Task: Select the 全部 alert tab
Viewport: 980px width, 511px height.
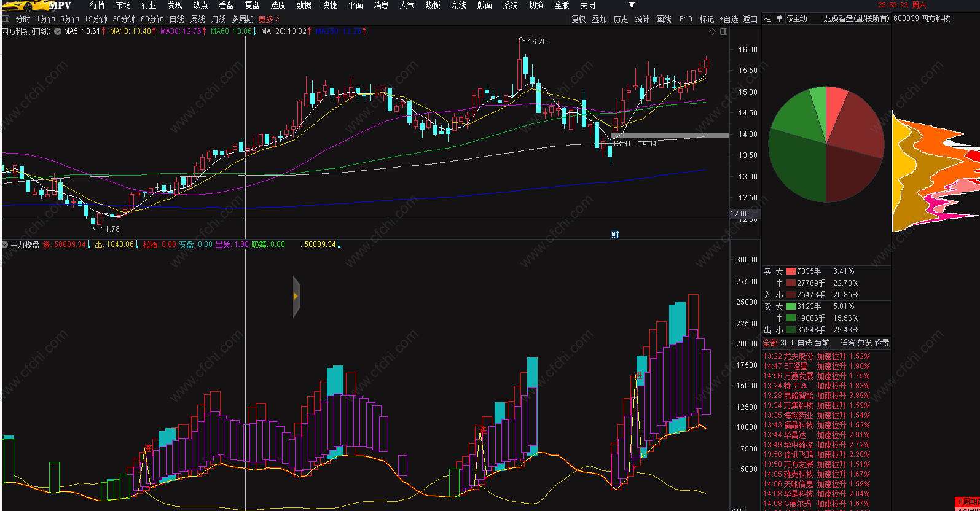Action: tap(770, 343)
